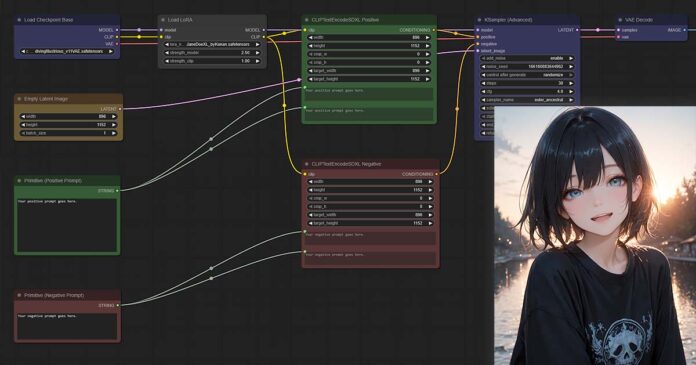Switch to previous LoRA using left arrow on lora_name

pos(167,44)
